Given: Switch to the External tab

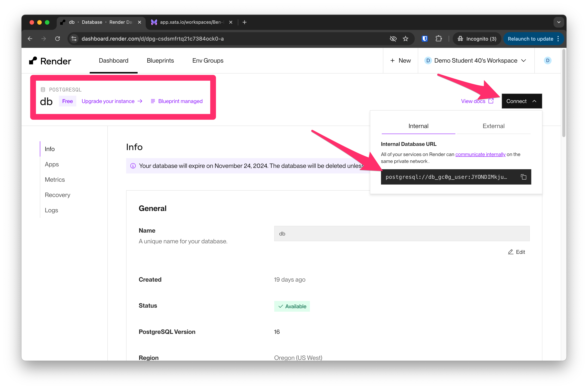Looking at the screenshot, I should [x=493, y=126].
